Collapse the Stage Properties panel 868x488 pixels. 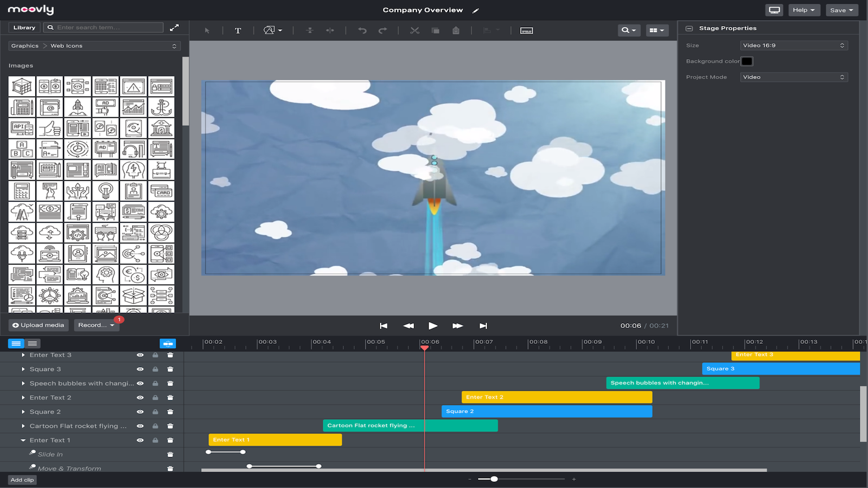click(x=689, y=28)
